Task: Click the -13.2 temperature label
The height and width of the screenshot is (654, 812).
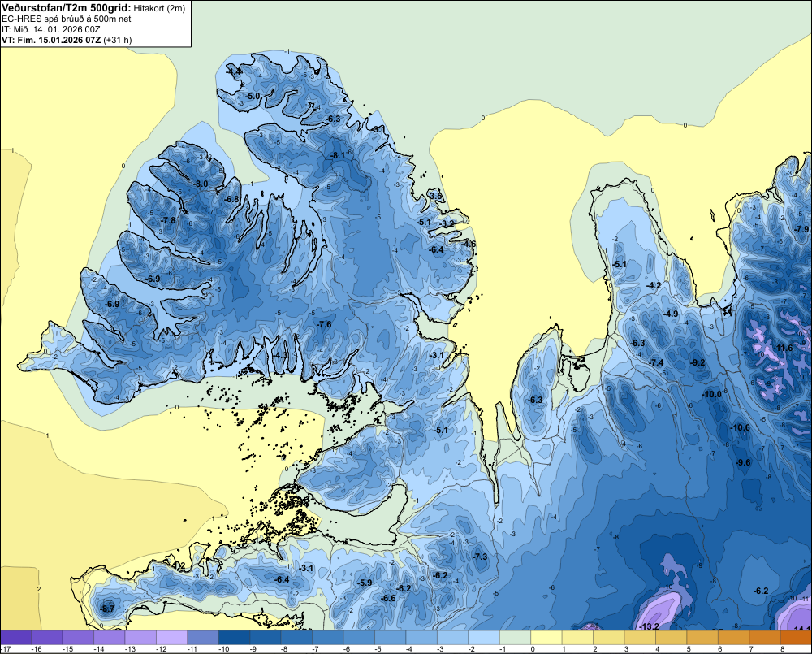Action: click(649, 626)
